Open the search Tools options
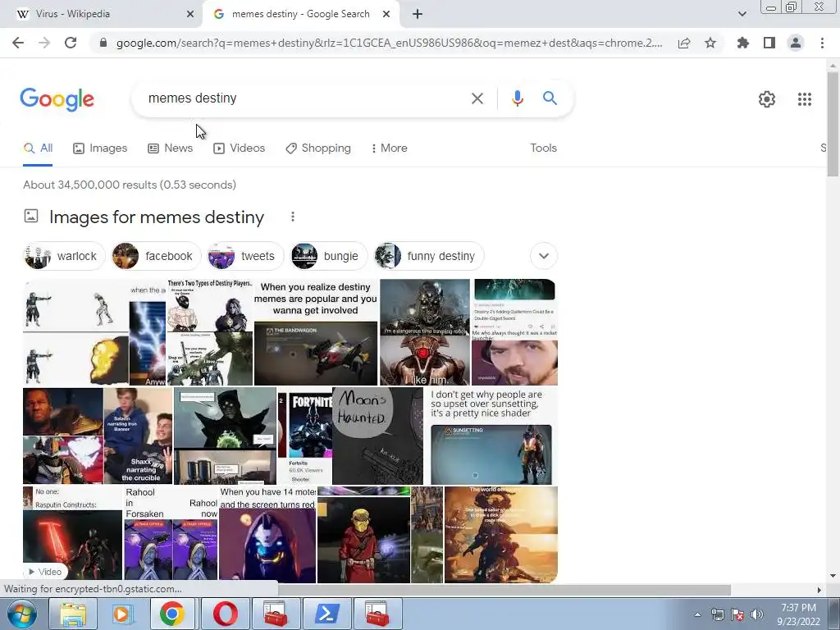This screenshot has height=630, width=840. [543, 148]
